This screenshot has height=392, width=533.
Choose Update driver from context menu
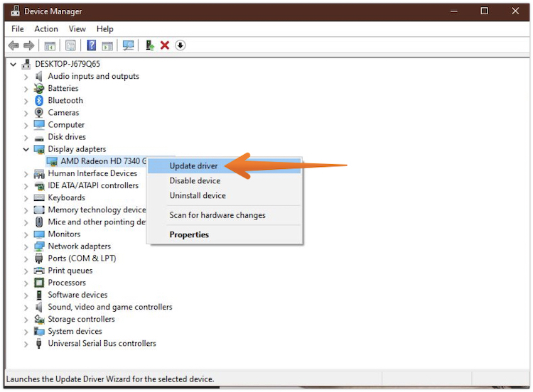(x=193, y=166)
